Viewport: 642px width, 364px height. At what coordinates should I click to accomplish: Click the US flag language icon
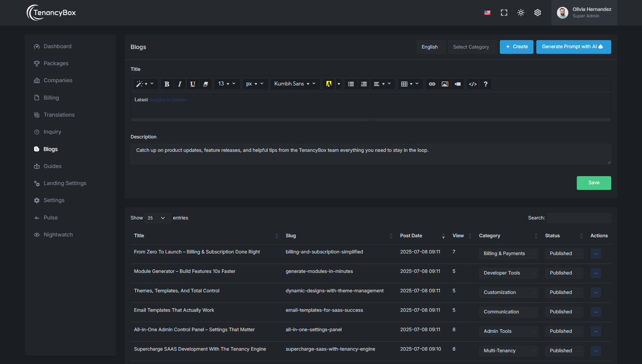click(487, 13)
